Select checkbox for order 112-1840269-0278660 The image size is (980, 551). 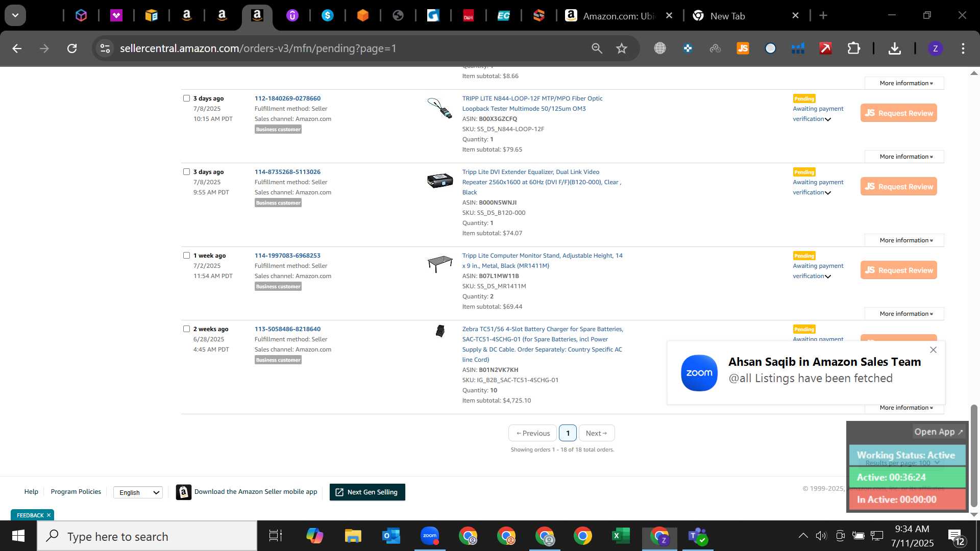[x=186, y=98]
